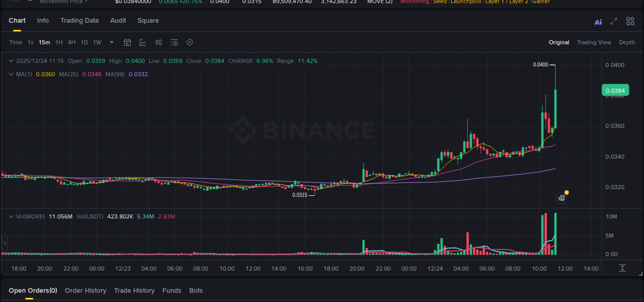644x302 pixels.
Task: Open the Square tab
Action: 148,21
